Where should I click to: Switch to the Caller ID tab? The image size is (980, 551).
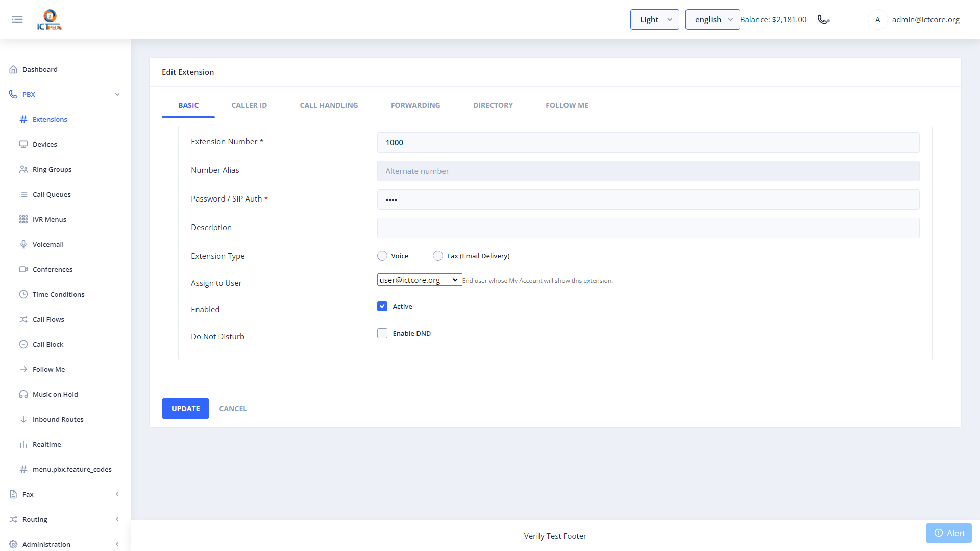click(x=249, y=105)
